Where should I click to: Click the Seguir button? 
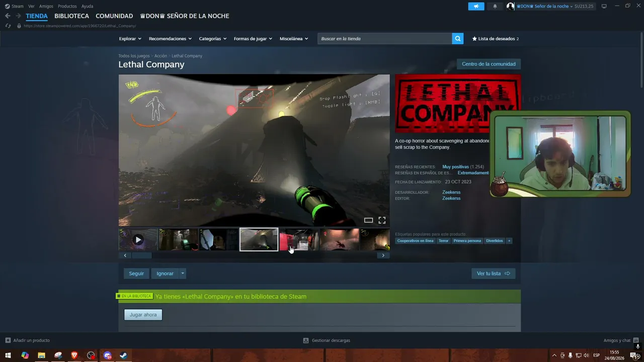pyautogui.click(x=136, y=274)
